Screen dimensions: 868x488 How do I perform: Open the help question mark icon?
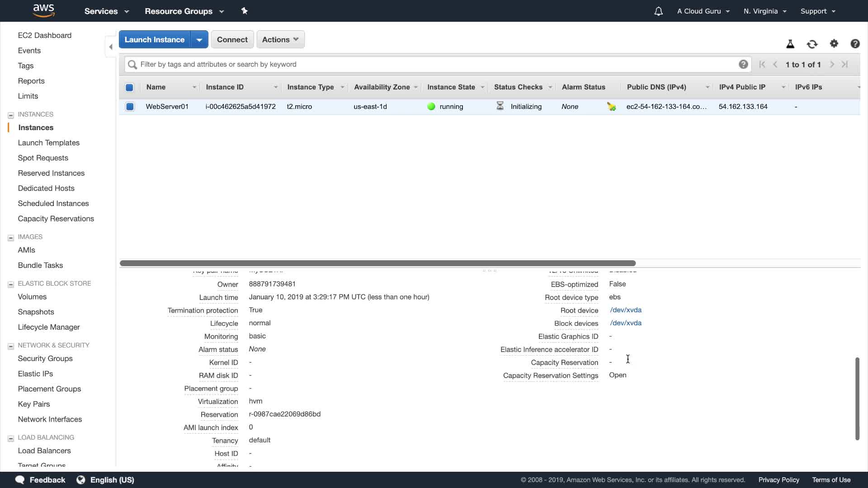[x=855, y=43]
